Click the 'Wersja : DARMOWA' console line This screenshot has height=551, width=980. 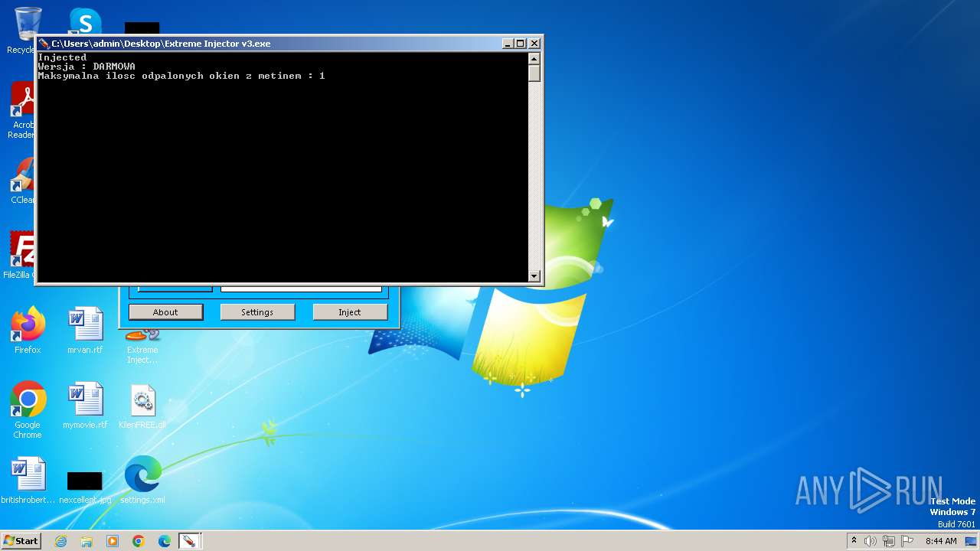point(87,67)
